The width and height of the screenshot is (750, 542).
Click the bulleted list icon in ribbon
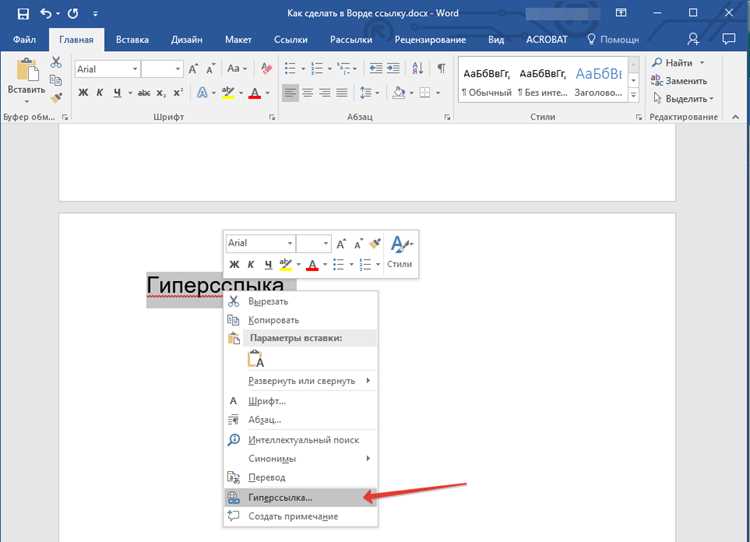[x=290, y=68]
